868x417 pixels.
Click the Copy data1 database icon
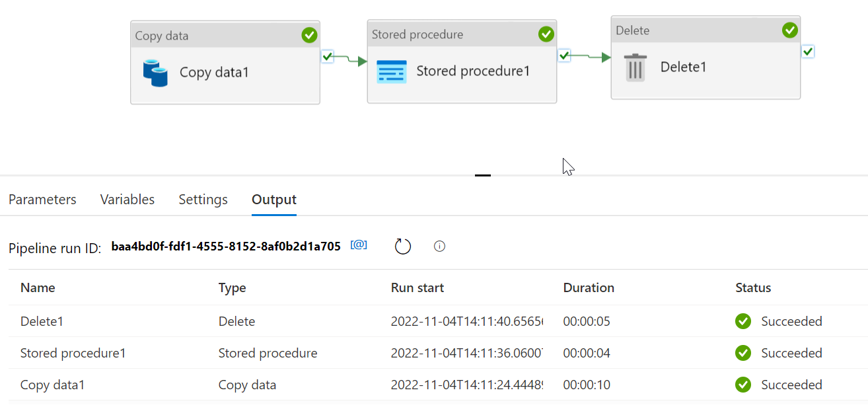[156, 73]
